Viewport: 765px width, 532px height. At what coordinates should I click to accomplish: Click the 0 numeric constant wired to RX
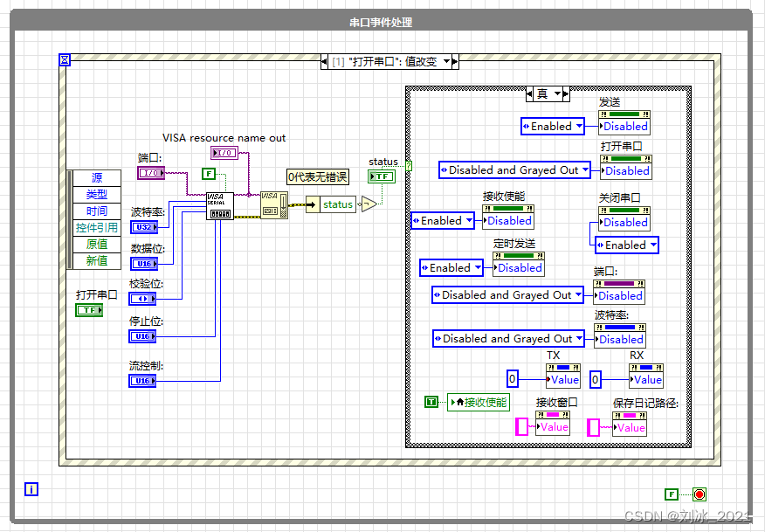(596, 379)
